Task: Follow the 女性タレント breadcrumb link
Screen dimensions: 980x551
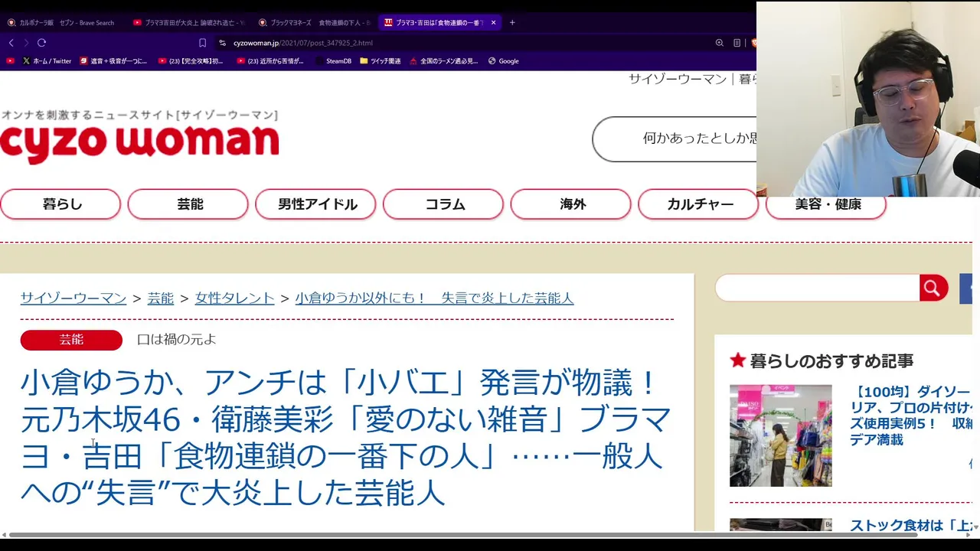Action: (x=235, y=298)
